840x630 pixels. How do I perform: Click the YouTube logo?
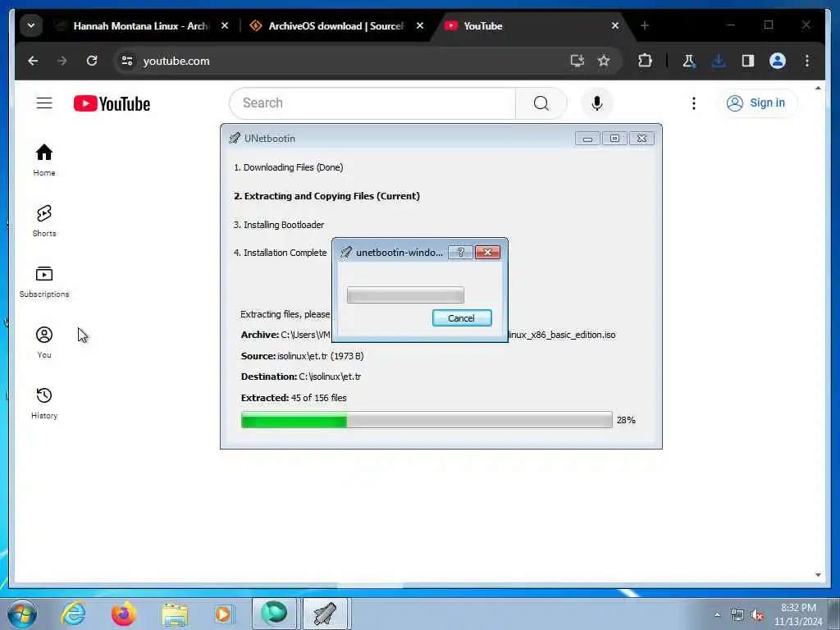[112, 103]
